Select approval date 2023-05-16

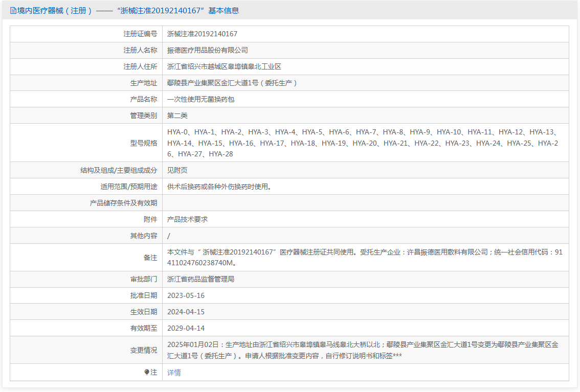[186, 295]
